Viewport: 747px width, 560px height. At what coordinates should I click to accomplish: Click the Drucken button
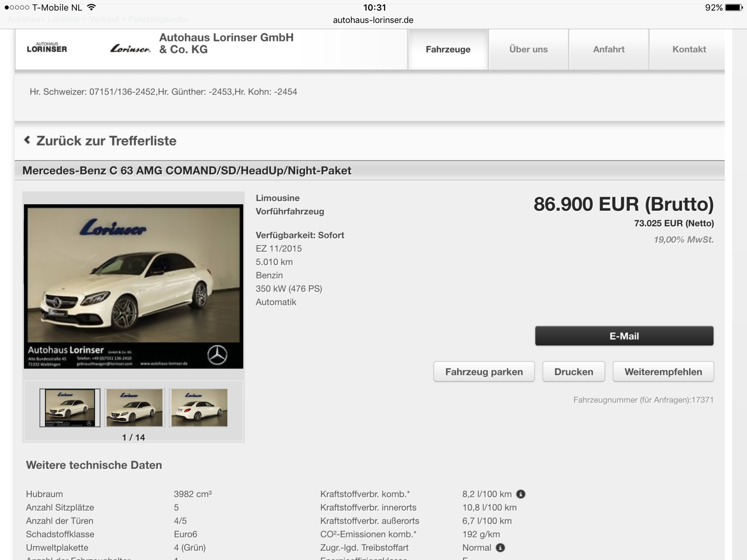(574, 372)
